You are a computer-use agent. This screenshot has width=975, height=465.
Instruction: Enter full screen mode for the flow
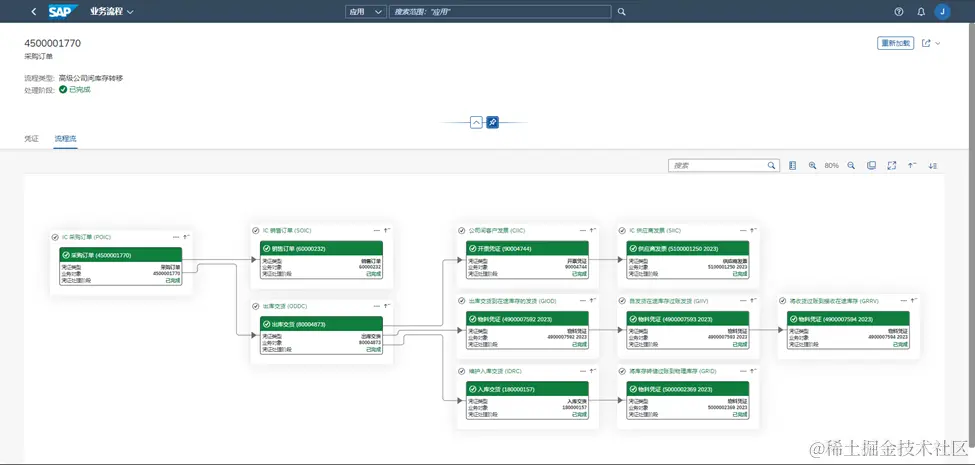coord(892,165)
